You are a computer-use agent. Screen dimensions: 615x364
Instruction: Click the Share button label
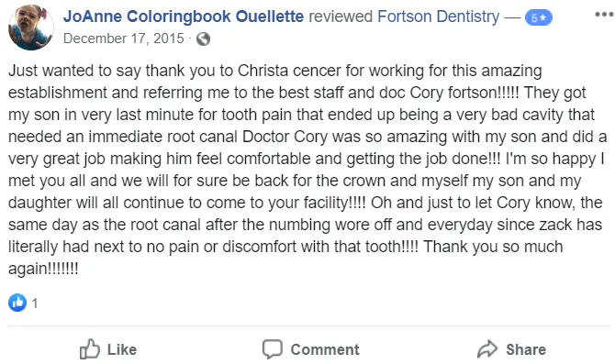tap(526, 349)
